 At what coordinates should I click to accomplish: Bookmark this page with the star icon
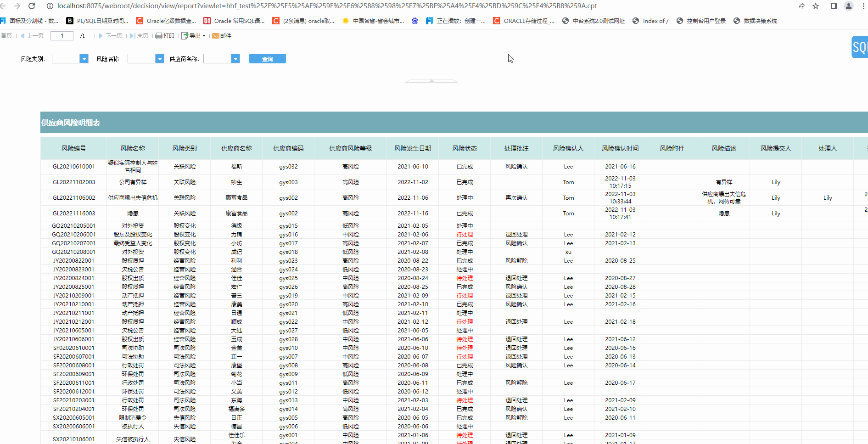pos(816,6)
